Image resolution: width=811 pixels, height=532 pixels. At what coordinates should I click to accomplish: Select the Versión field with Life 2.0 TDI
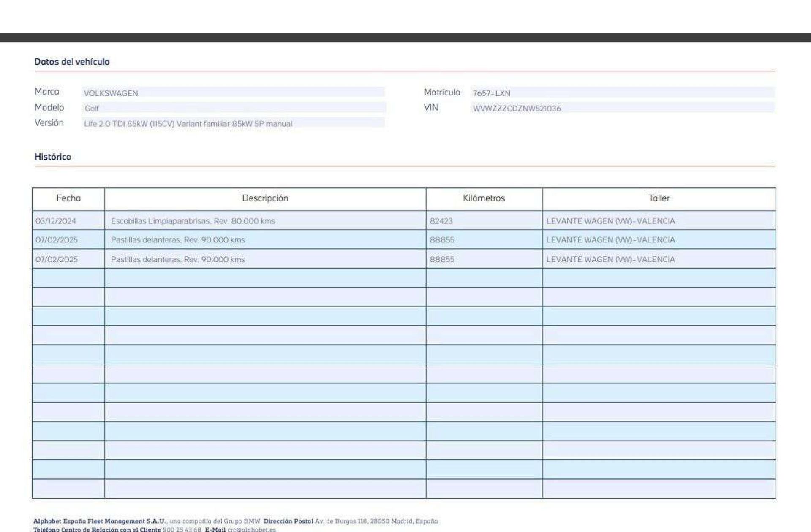[234, 123]
